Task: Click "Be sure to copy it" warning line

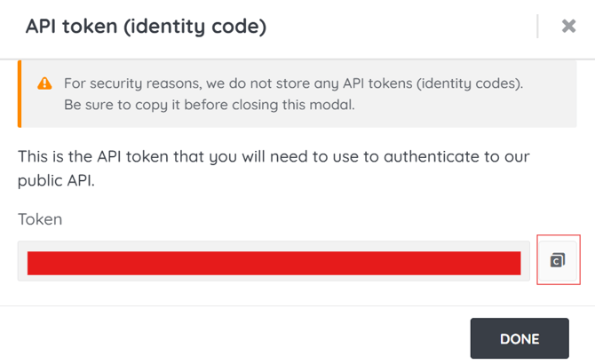Action: pos(210,105)
